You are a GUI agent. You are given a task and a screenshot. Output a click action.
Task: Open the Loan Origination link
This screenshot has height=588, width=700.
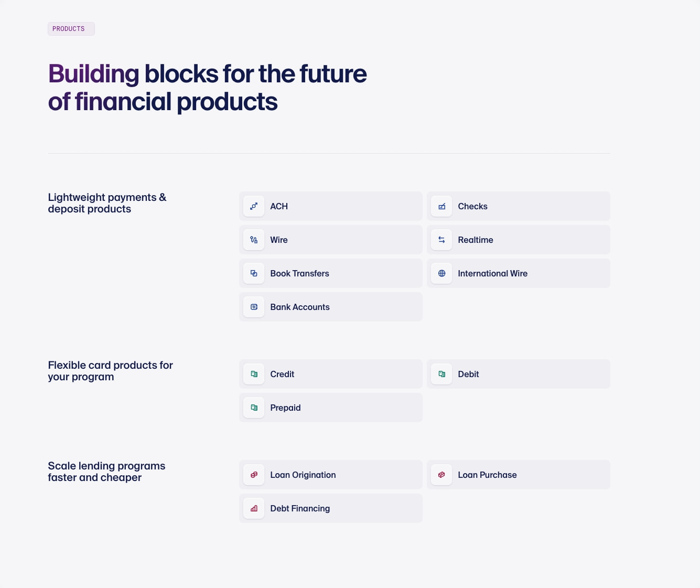tap(331, 475)
